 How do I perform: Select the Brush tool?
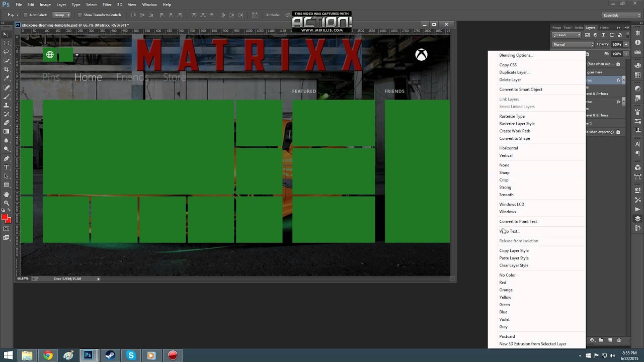7,96
